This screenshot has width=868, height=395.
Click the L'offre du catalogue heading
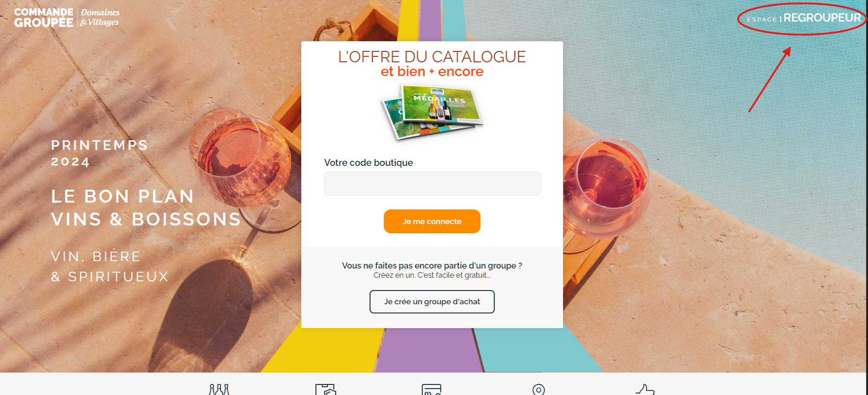coord(432,57)
